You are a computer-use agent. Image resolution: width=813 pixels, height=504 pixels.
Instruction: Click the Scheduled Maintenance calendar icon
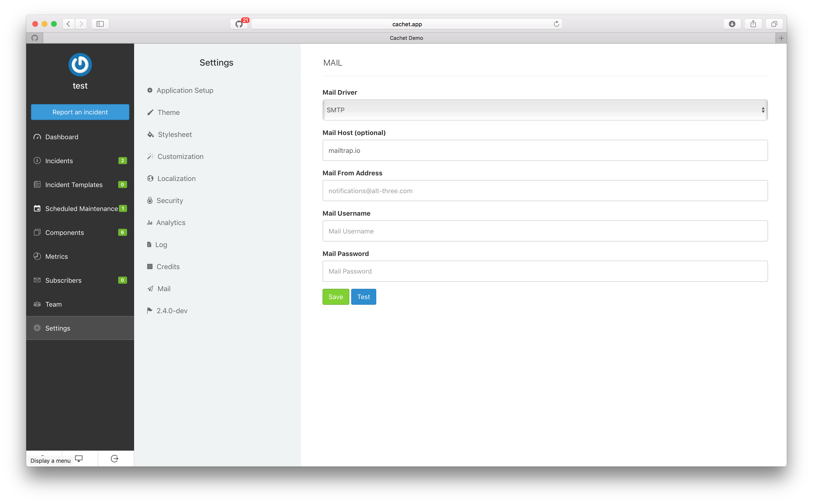tap(37, 208)
